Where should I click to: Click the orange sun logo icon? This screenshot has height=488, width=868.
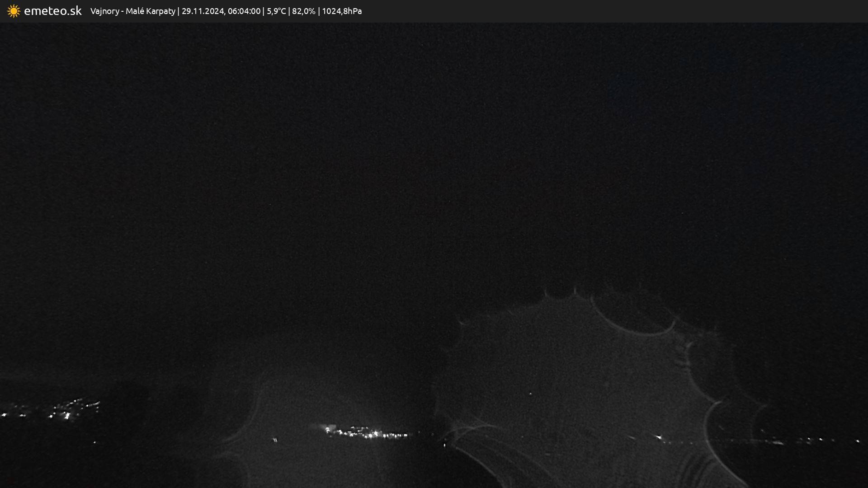tap(14, 11)
